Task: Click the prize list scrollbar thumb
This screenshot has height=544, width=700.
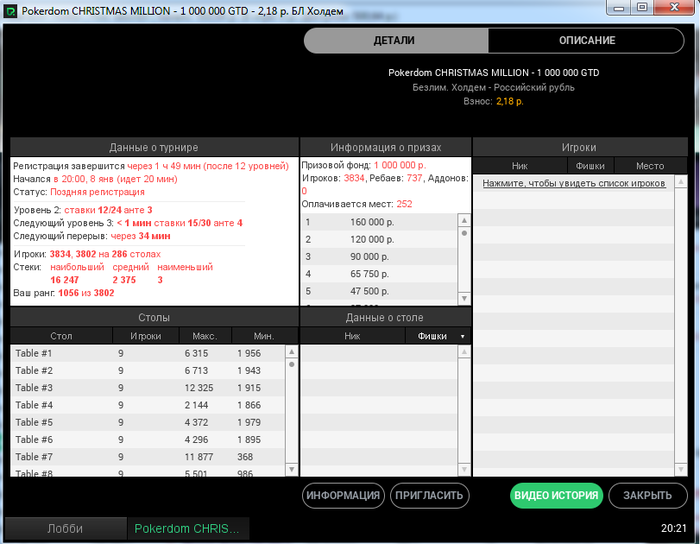Action: 464,233
